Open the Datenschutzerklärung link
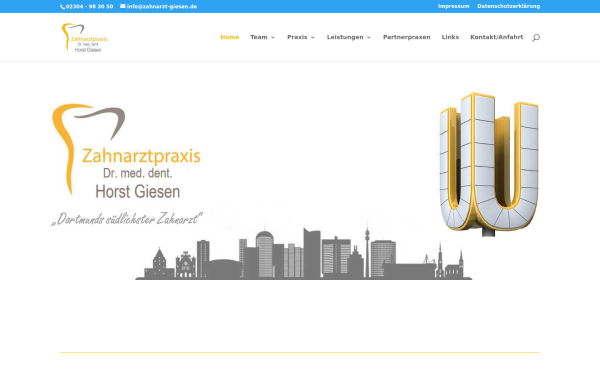600x375 pixels. [509, 6]
